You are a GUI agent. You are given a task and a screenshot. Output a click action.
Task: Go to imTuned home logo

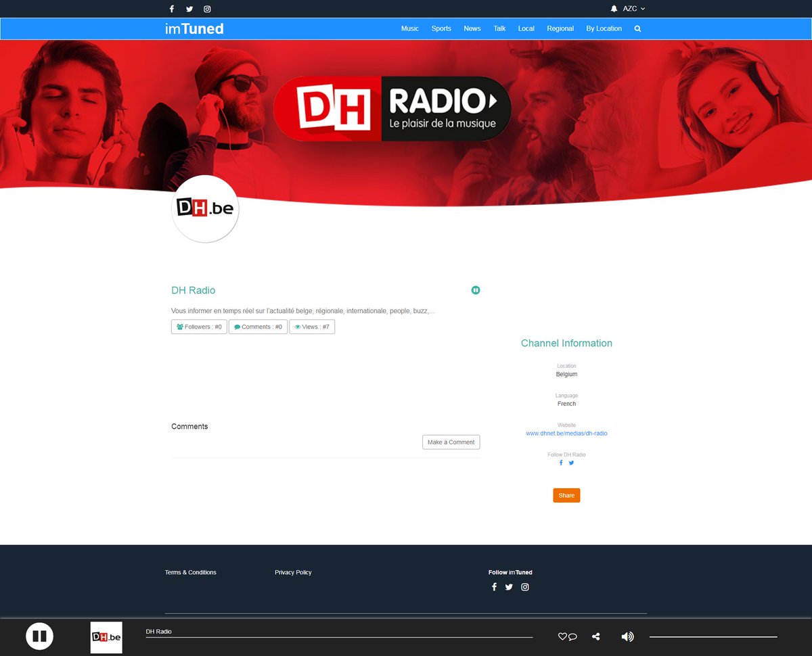click(x=194, y=28)
